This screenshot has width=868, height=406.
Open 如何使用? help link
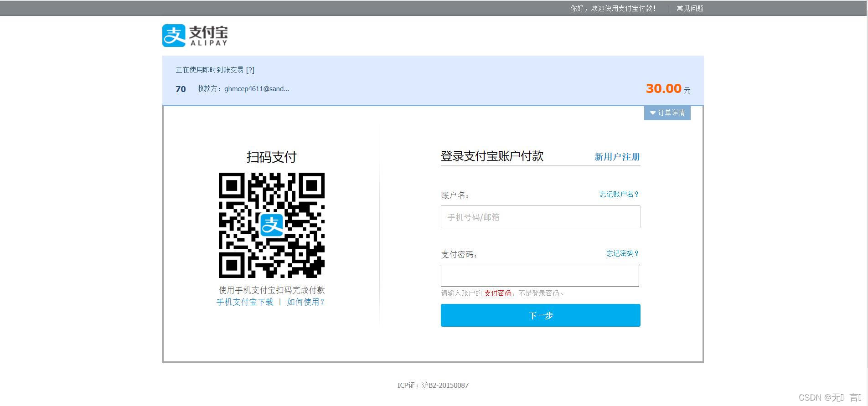coord(305,302)
